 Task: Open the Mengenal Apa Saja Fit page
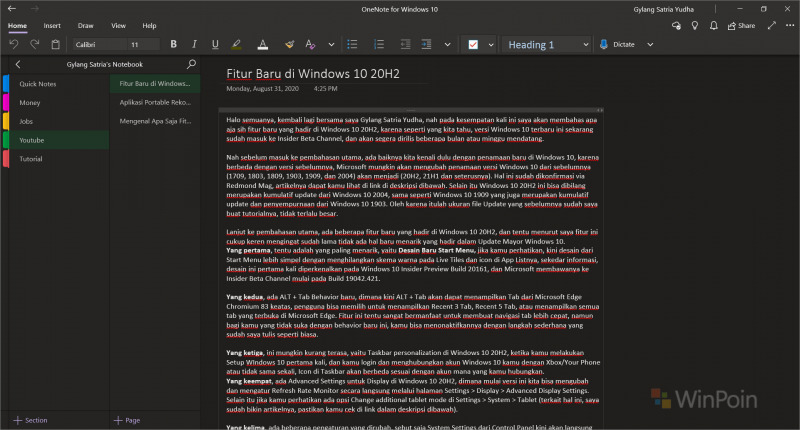[155, 121]
